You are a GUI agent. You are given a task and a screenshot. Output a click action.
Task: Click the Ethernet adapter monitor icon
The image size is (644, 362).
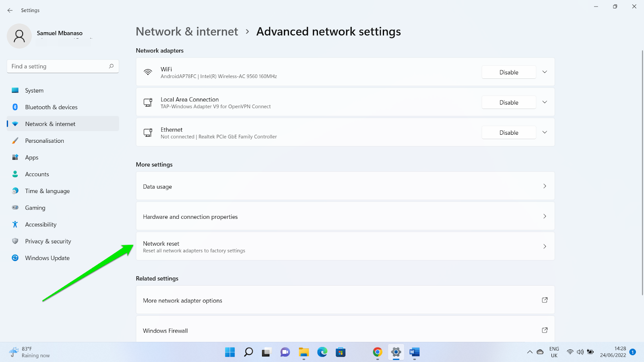point(148,132)
